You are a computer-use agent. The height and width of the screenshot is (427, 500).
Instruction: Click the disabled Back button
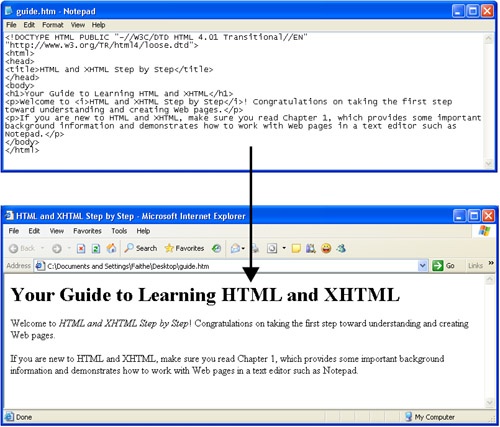tap(22, 248)
